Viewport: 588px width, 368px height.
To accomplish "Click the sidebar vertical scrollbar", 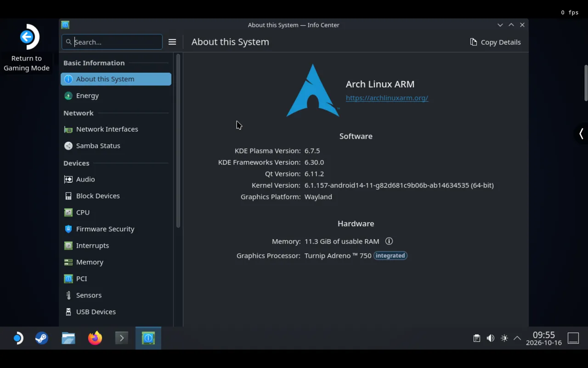I will 178,141.
